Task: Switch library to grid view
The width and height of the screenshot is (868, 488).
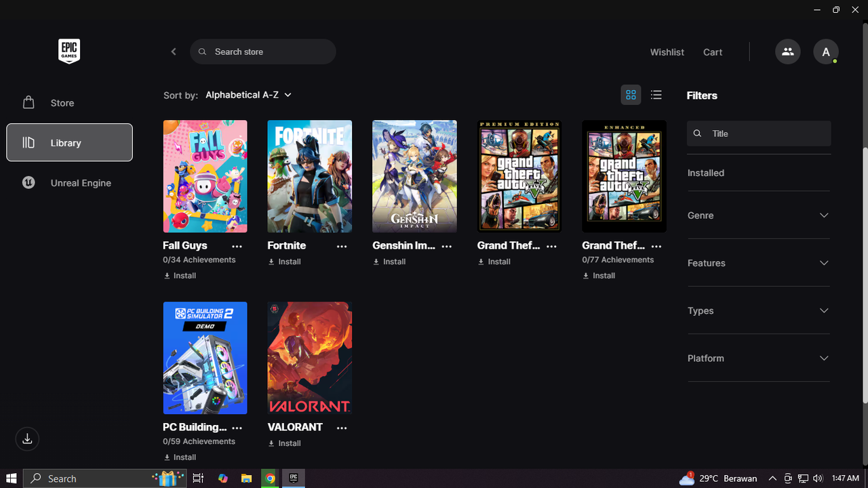Action: pyautogui.click(x=631, y=95)
